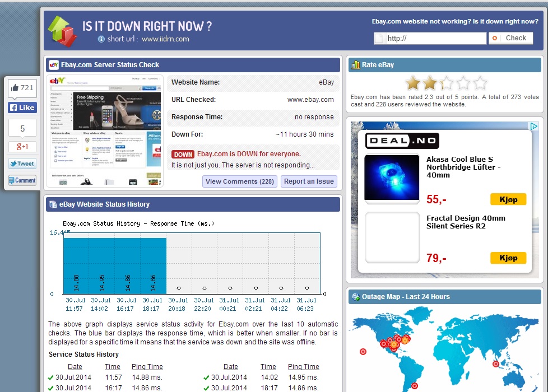This screenshot has height=392, width=548.
Task: Rate eBay with the second star
Action: [430, 83]
